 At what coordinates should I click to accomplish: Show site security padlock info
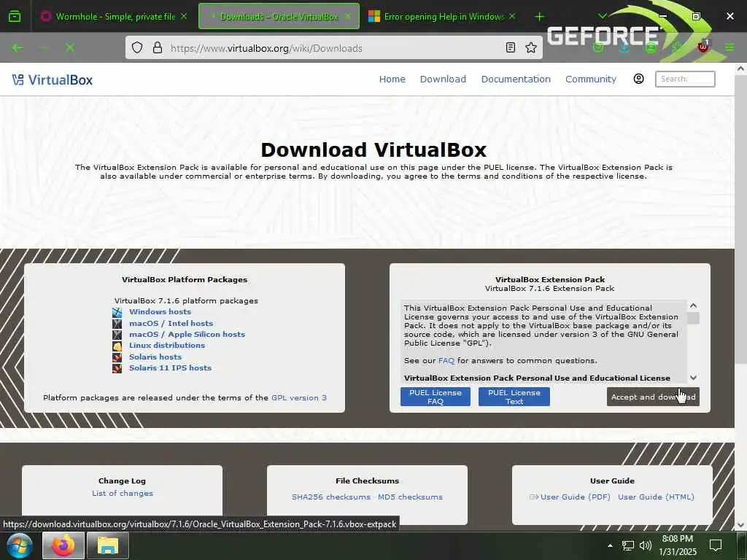[x=158, y=47]
